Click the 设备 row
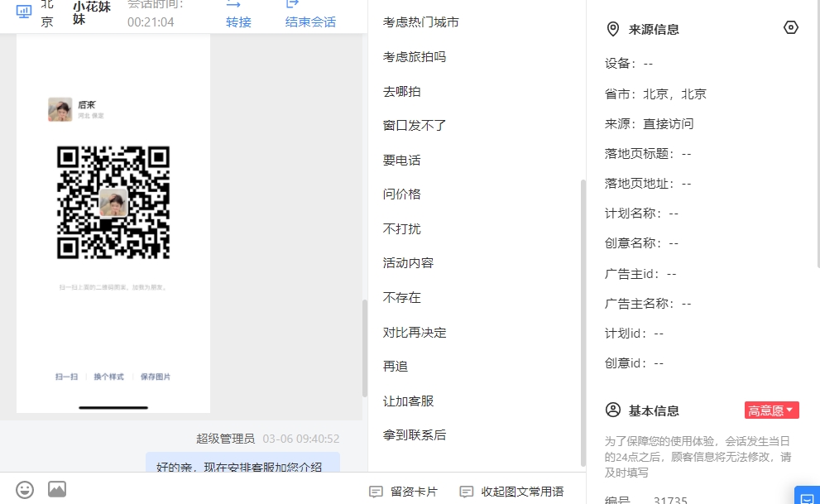Screen dimensions: 820x504 629,64
